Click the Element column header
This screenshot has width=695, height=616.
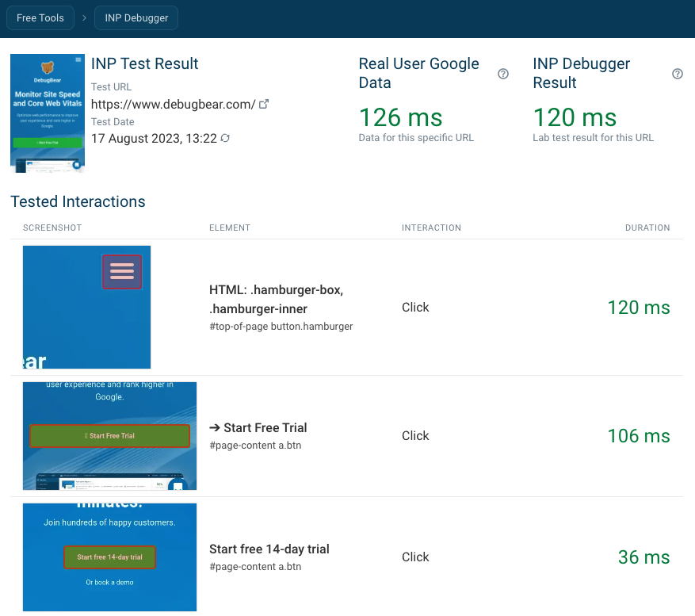point(229,228)
